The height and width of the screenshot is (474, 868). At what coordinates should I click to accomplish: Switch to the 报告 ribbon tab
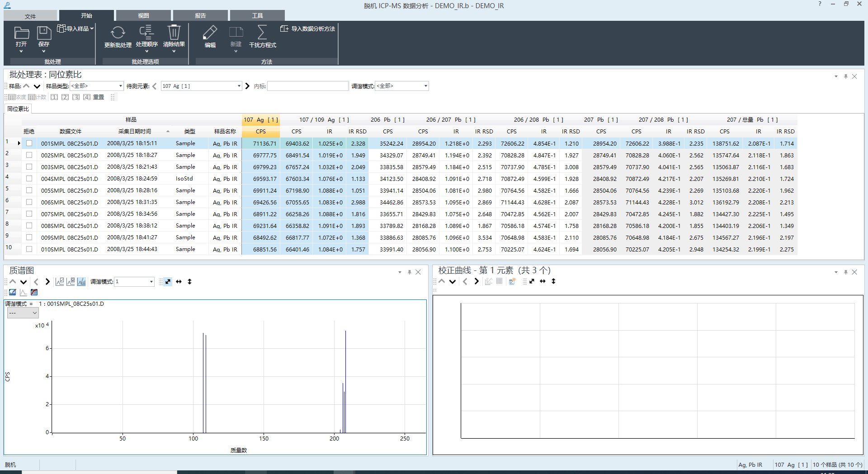tap(200, 16)
